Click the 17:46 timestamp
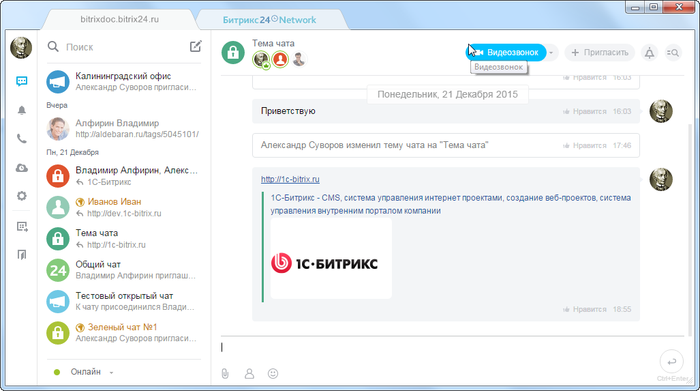Image resolution: width=700 pixels, height=391 pixels. [622, 146]
